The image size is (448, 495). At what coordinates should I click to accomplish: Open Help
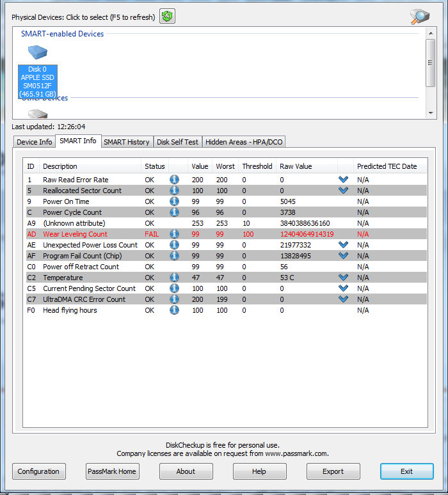[x=259, y=471]
